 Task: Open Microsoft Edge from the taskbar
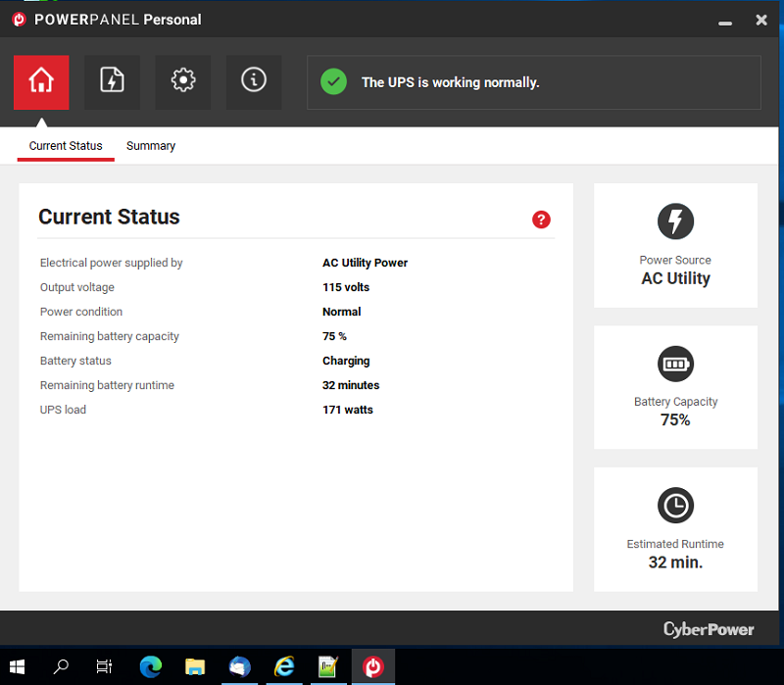coord(150,666)
